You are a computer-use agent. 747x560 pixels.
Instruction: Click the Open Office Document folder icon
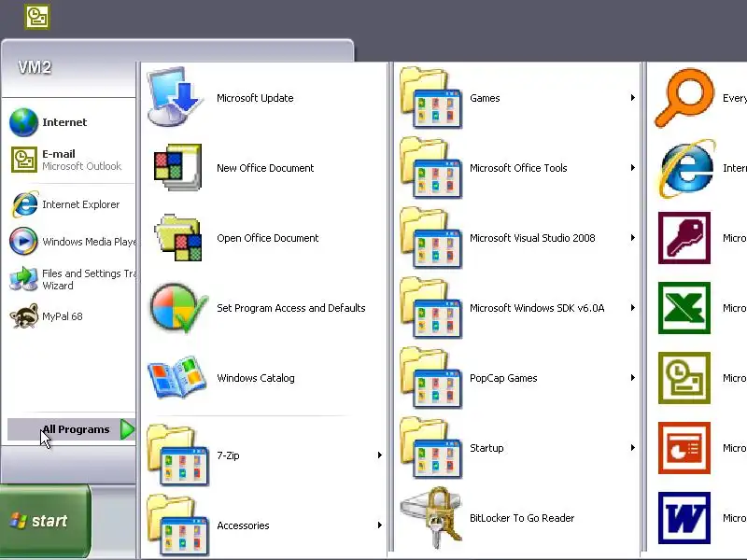177,238
